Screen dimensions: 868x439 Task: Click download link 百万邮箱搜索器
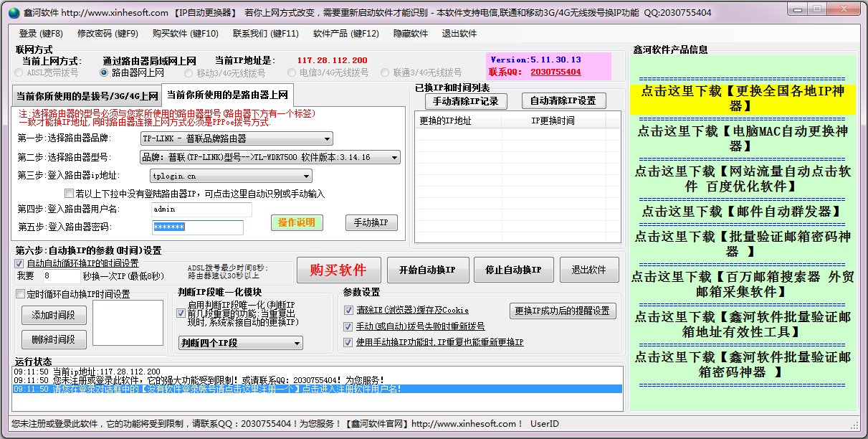coord(743,283)
